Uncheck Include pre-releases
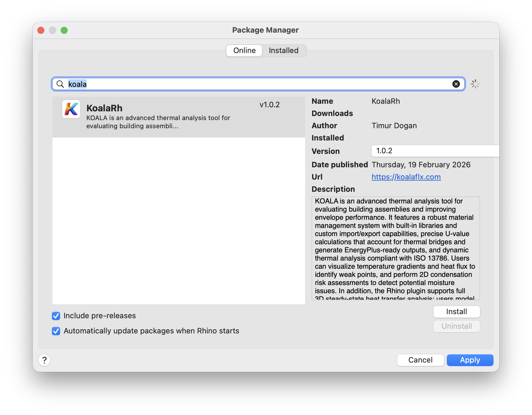The height and width of the screenshot is (415, 532). click(x=56, y=316)
